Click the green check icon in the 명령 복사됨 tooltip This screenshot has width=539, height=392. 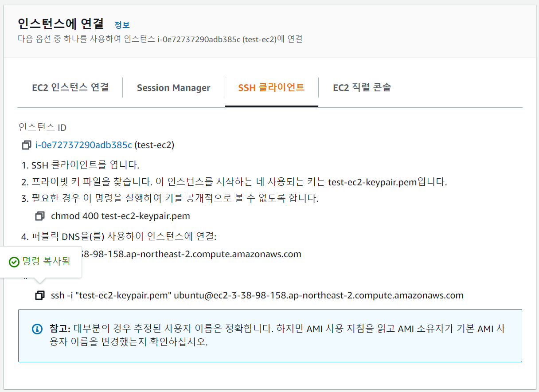pos(14,262)
